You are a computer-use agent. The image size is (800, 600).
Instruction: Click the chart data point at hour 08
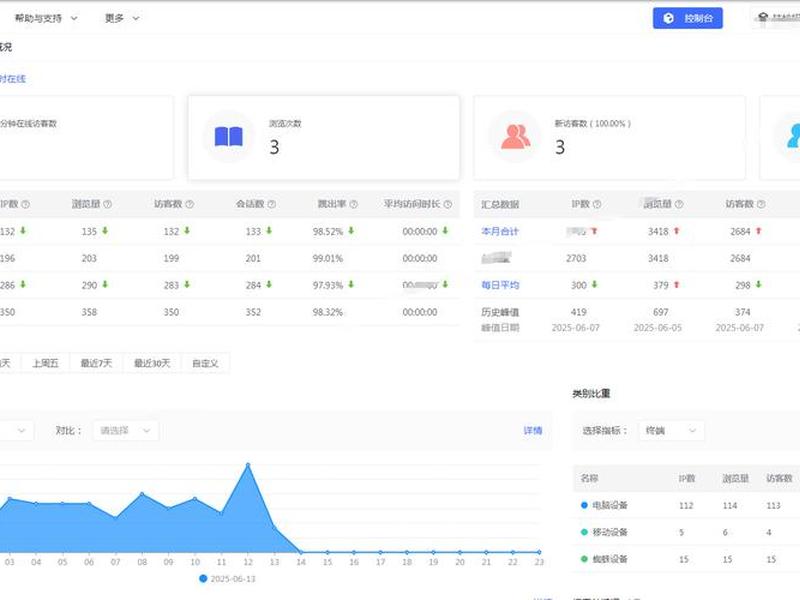(x=142, y=494)
